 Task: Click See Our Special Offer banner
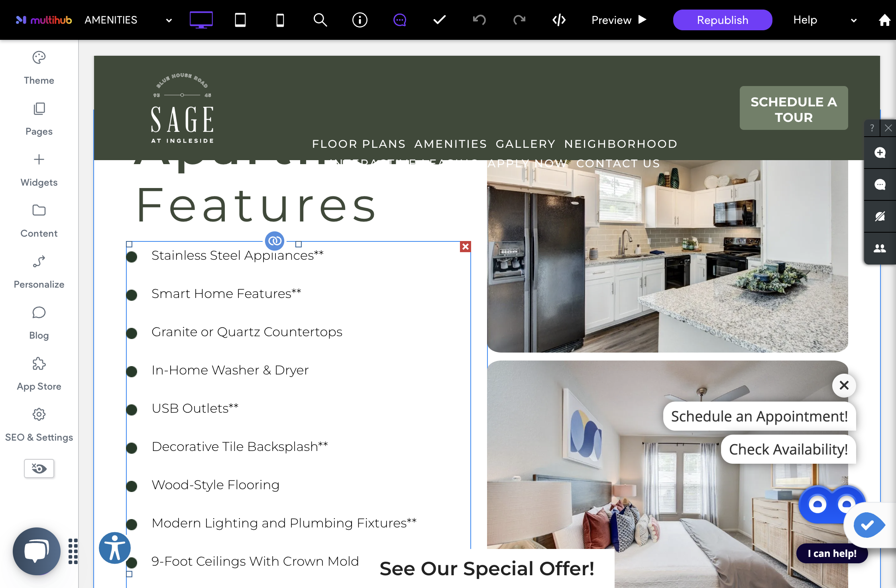point(487,568)
